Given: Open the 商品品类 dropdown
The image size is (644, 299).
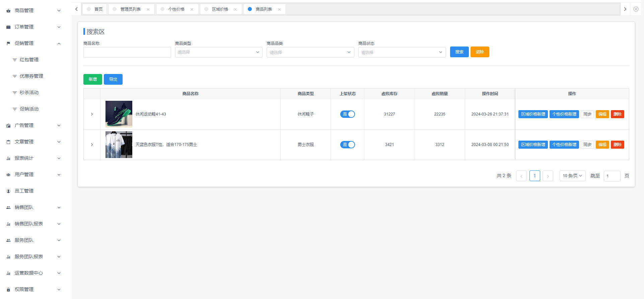Looking at the screenshot, I should (x=310, y=52).
